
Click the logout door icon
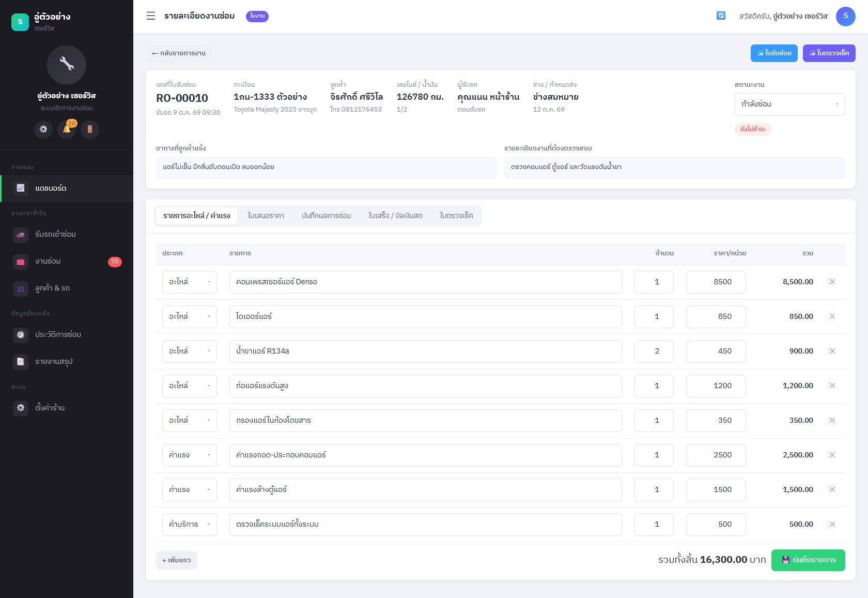(90, 129)
